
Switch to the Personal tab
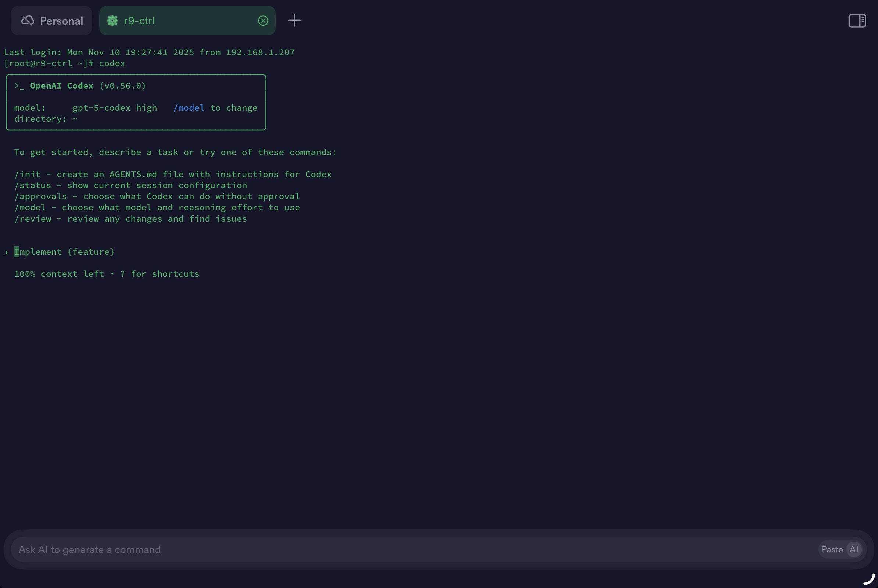point(61,21)
